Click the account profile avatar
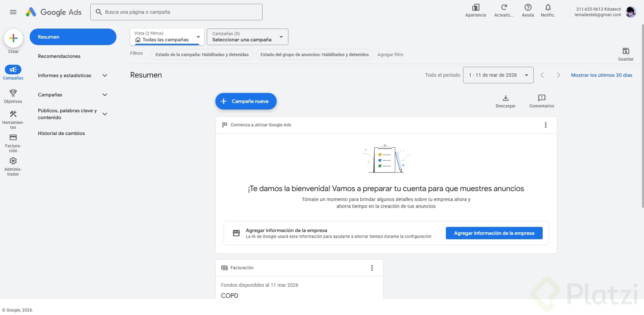 pos(631,12)
